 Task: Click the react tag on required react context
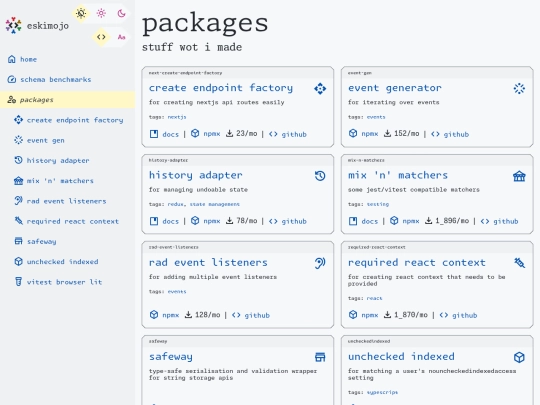click(x=374, y=298)
